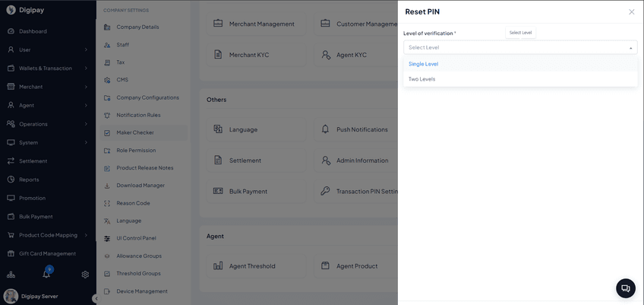This screenshot has width=644, height=305.
Task: Open Customer Management card
Action: click(x=355, y=24)
